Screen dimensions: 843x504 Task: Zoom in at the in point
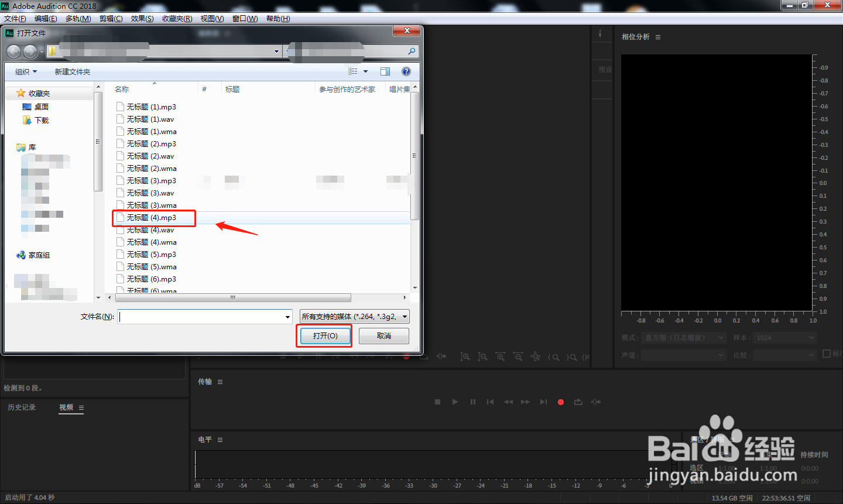[x=553, y=357]
